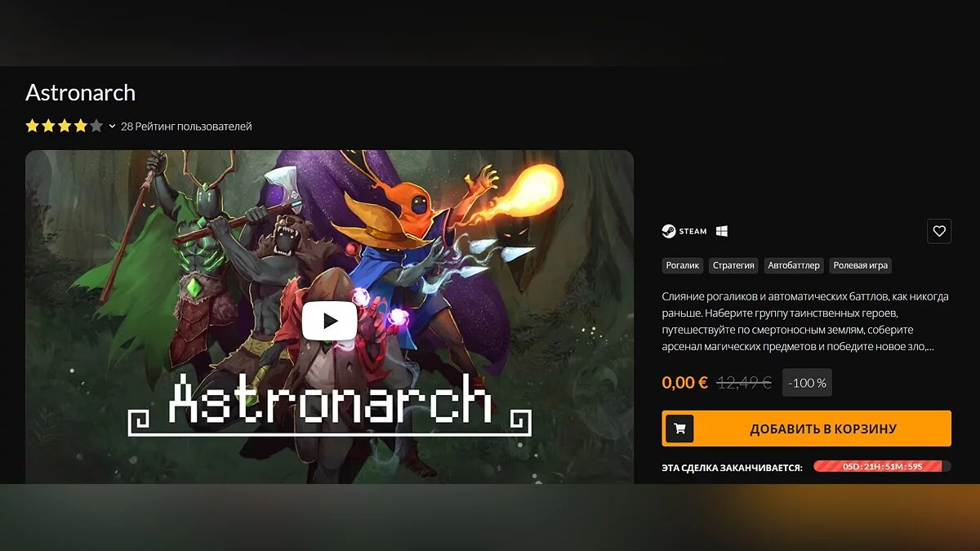
Task: Click the game description paragraph
Action: (805, 322)
